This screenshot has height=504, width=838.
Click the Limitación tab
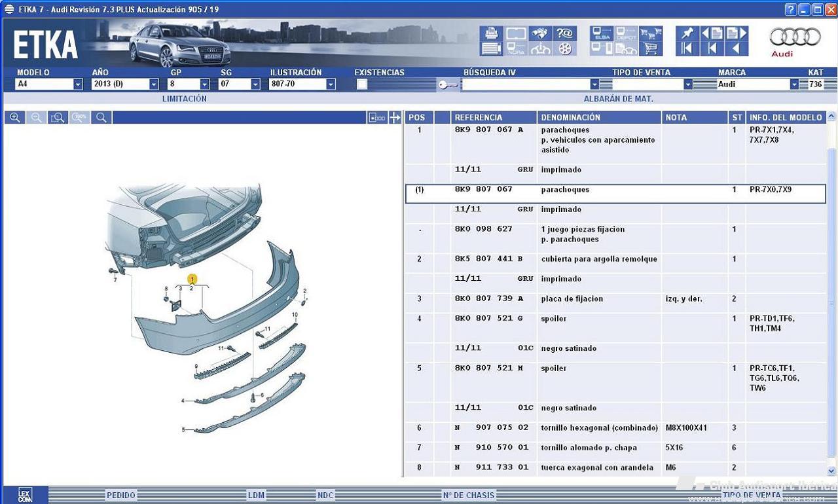184,99
